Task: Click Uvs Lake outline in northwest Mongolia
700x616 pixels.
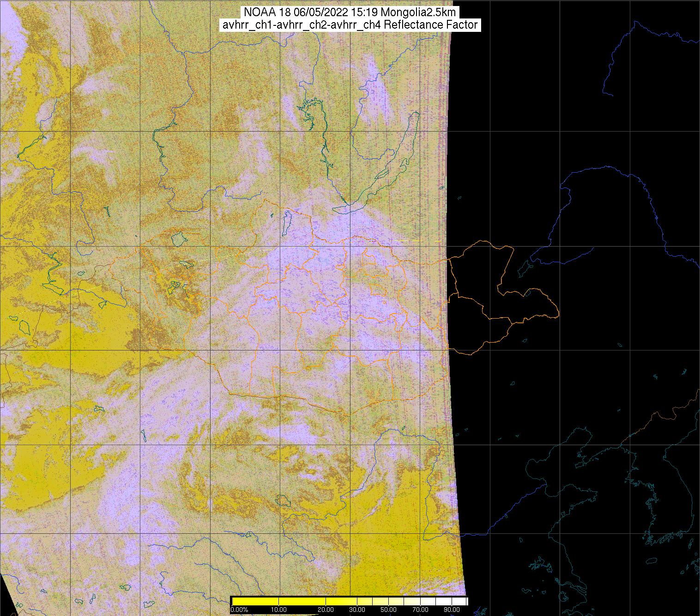Action: pyautogui.click(x=177, y=239)
